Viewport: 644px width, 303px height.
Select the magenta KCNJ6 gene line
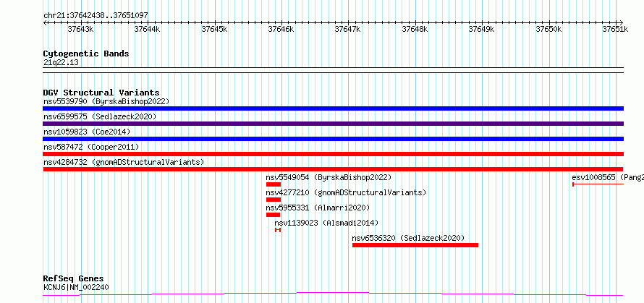coord(333,294)
